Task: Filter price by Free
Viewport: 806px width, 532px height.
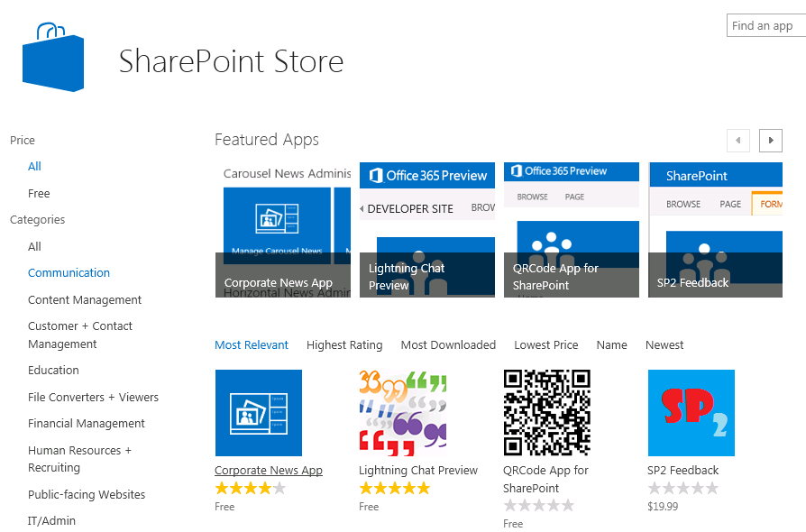Action: (x=39, y=193)
